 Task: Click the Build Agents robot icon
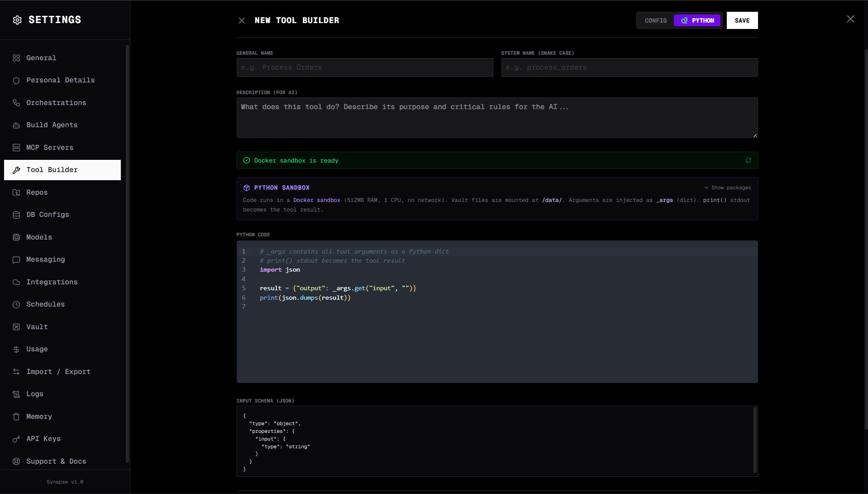click(x=16, y=125)
